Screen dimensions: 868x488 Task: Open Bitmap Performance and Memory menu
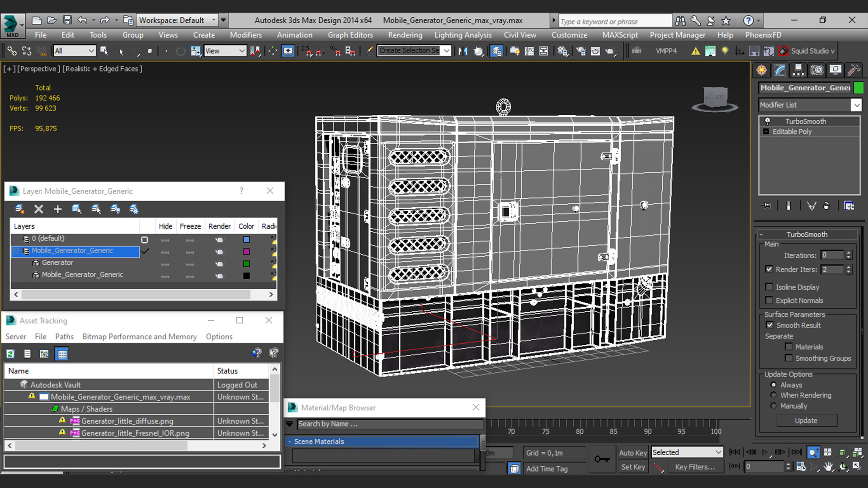(x=139, y=337)
